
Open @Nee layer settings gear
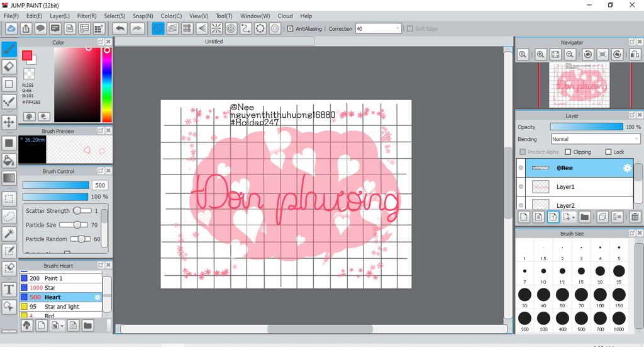pyautogui.click(x=627, y=168)
